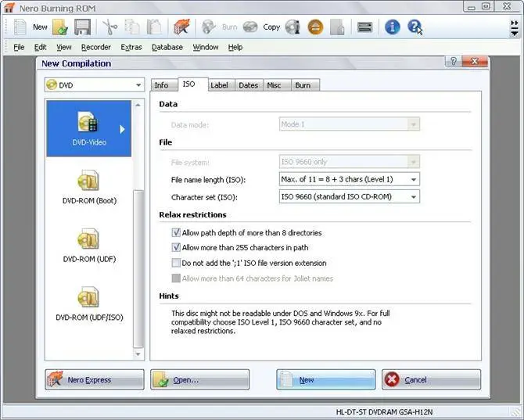Open the File menu
The image size is (524, 420).
click(19, 47)
